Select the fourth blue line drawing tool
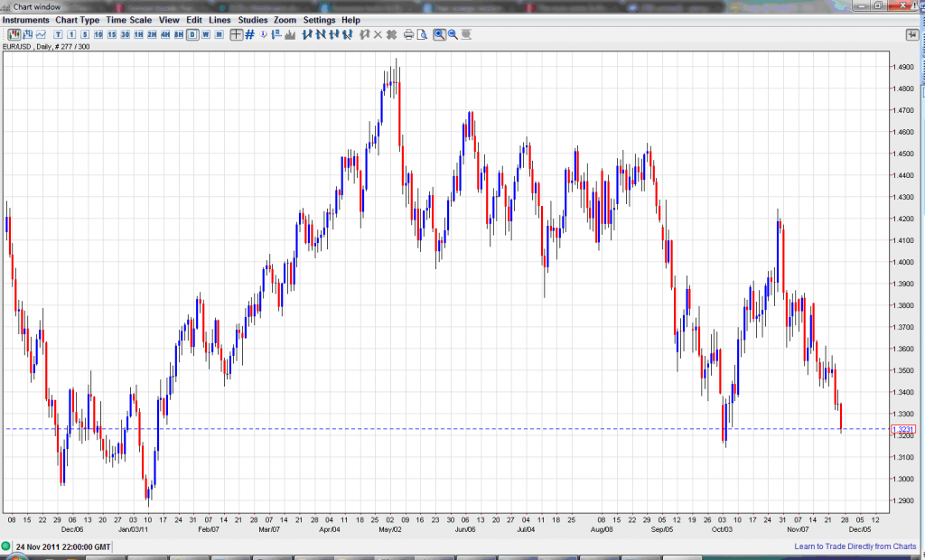 click(x=348, y=35)
